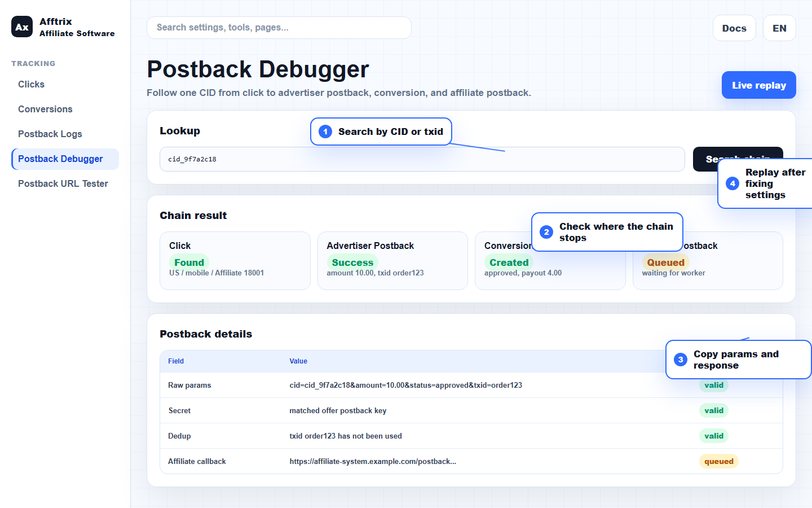Click the valid badge in Dedup row
The width and height of the screenshot is (812, 508).
point(714,436)
